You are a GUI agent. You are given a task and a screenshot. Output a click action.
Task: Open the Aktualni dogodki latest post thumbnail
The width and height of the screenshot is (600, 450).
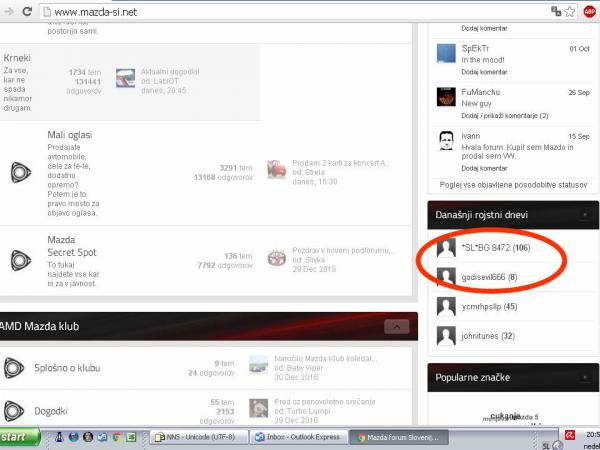click(x=125, y=77)
